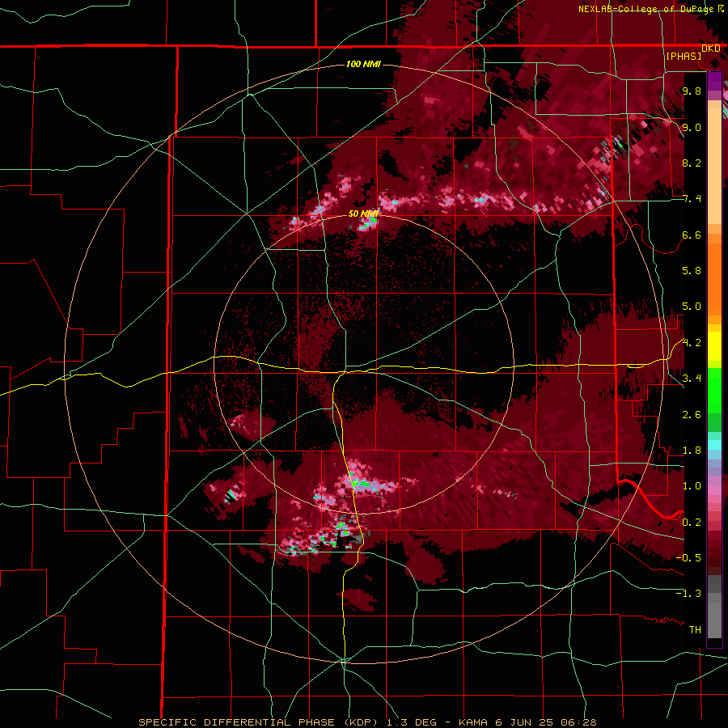This screenshot has width=728, height=728.
Task: Pick the gray band beside the TH label
Action: 714,622
